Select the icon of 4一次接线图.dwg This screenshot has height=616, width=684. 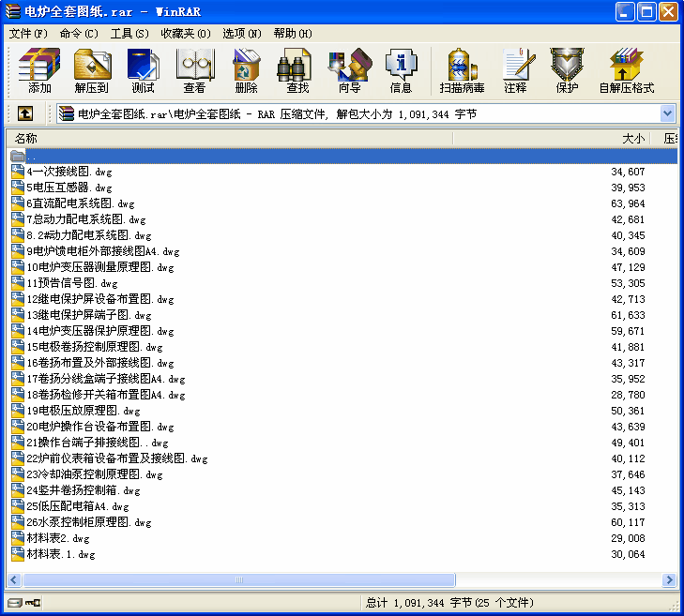18,172
